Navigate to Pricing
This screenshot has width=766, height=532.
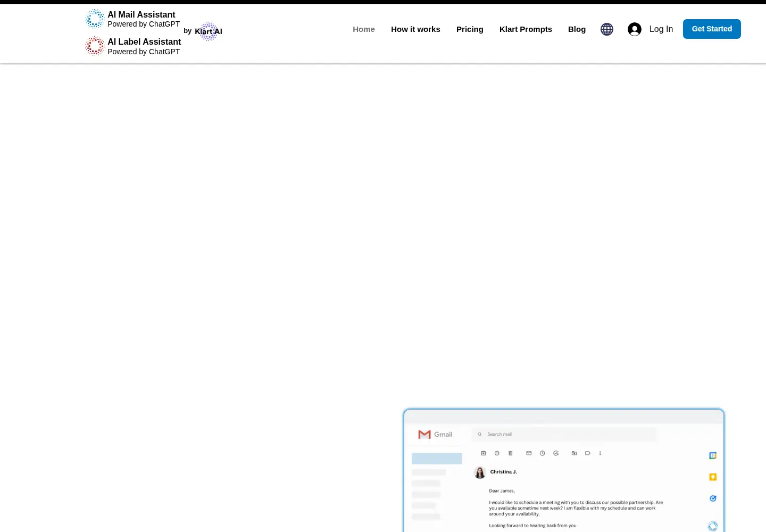[470, 29]
